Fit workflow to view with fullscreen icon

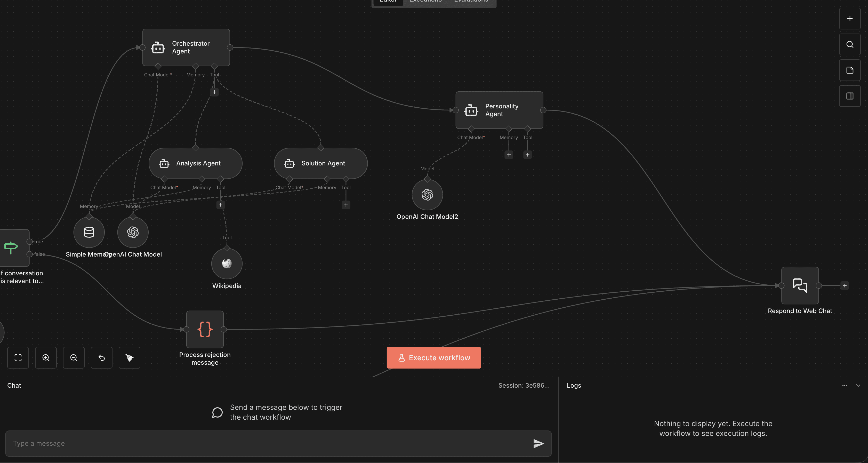18,357
